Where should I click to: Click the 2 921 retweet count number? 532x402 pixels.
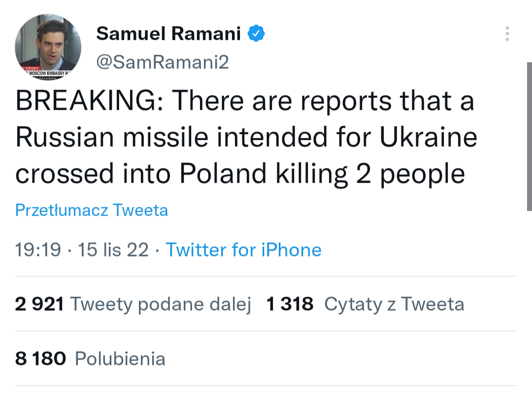coord(39,304)
